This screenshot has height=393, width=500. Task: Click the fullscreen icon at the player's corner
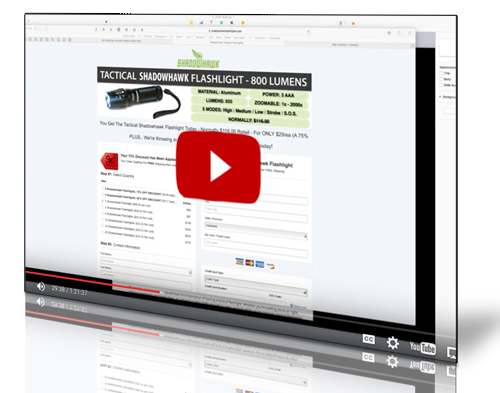[451, 353]
